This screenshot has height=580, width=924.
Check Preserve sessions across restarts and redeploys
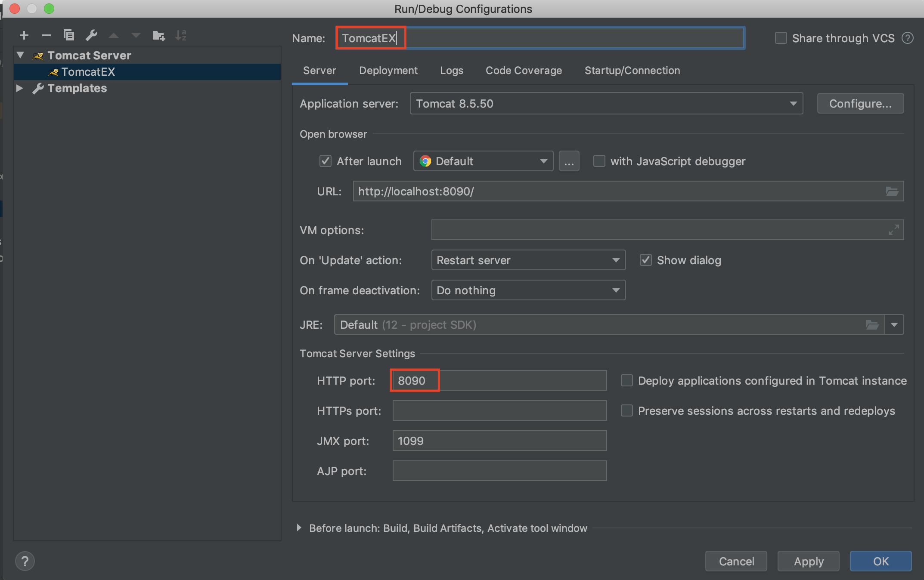627,411
